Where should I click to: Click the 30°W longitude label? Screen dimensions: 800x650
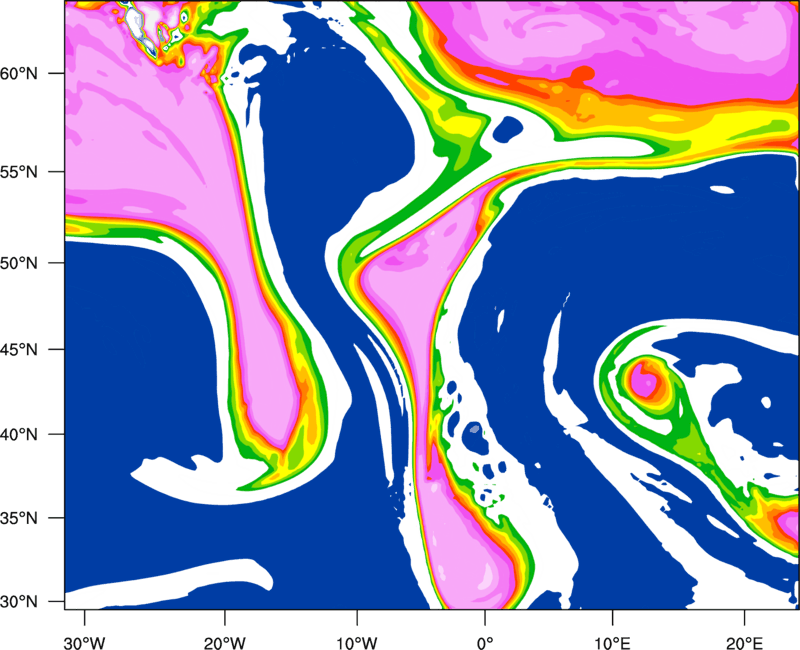click(85, 643)
